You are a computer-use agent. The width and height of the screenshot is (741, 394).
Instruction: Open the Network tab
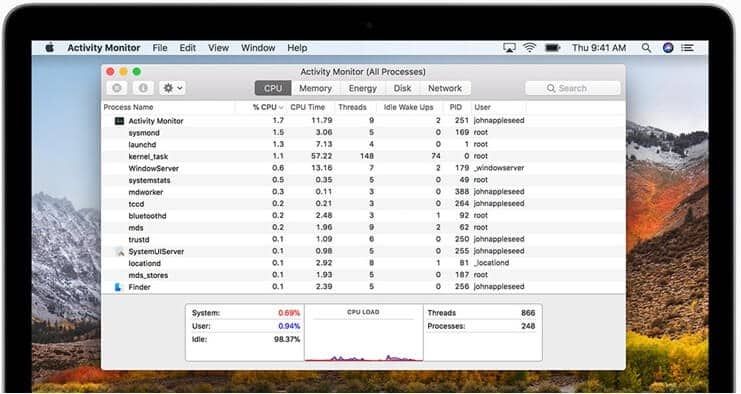445,88
